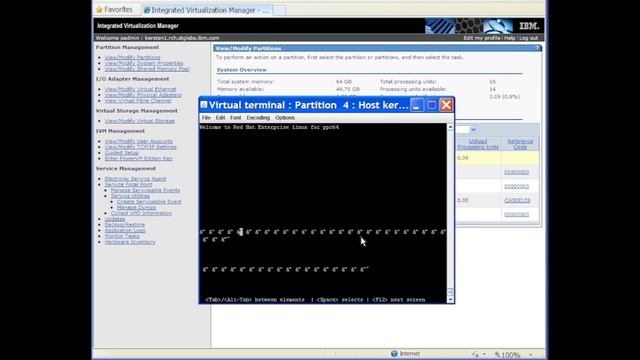The width and height of the screenshot is (640, 360).
Task: Open Service Utilities link
Action: 130,196
